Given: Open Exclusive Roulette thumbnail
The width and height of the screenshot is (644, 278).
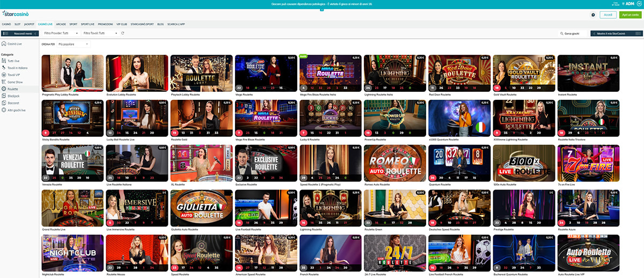Looking at the screenshot, I should (x=266, y=163).
